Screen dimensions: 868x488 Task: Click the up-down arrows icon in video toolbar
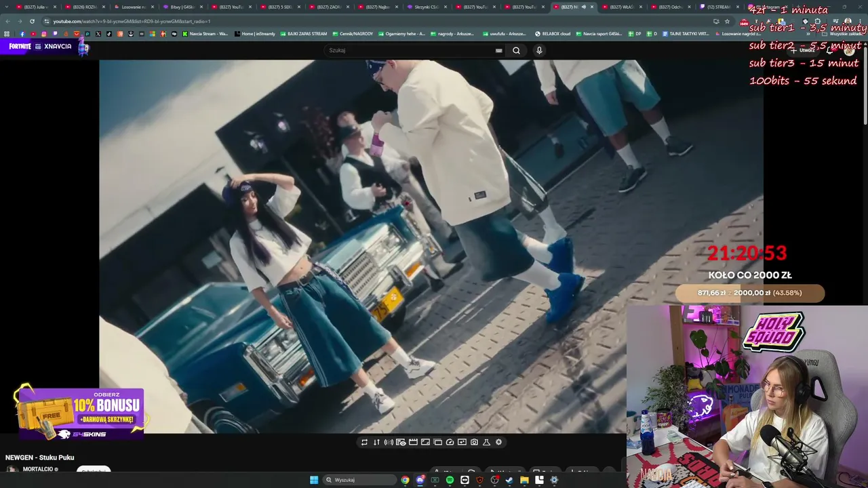(x=376, y=442)
